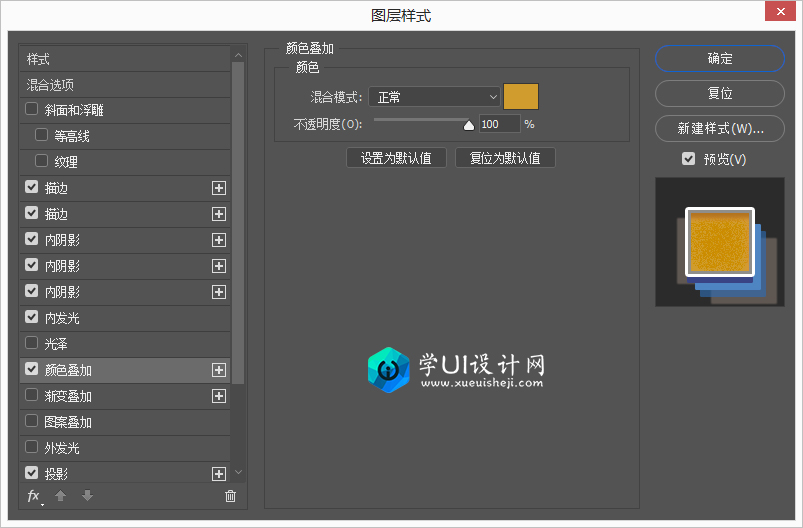The height and width of the screenshot is (528, 803).
Task: Enable the 等高线 checkbox
Action: point(41,135)
